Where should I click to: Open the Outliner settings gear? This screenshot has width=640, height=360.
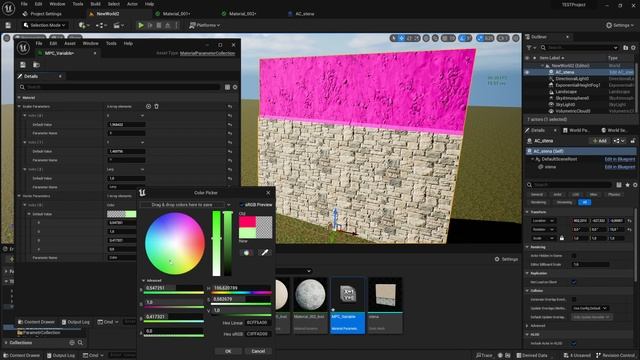(633, 48)
